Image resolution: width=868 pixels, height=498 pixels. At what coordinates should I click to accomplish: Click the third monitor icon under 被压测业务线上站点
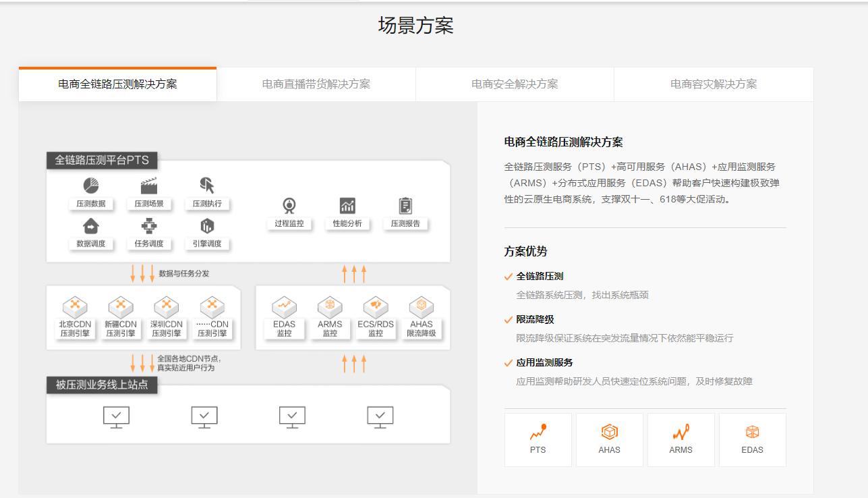292,417
